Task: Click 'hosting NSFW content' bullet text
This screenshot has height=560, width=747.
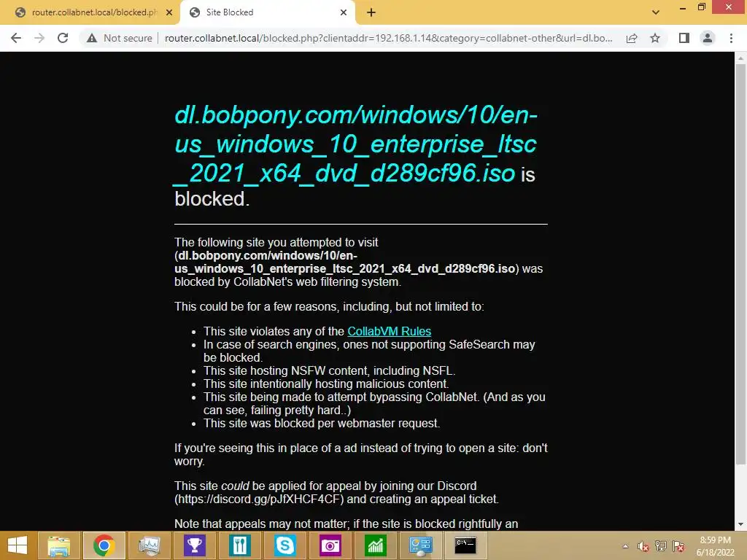Action: click(x=329, y=371)
